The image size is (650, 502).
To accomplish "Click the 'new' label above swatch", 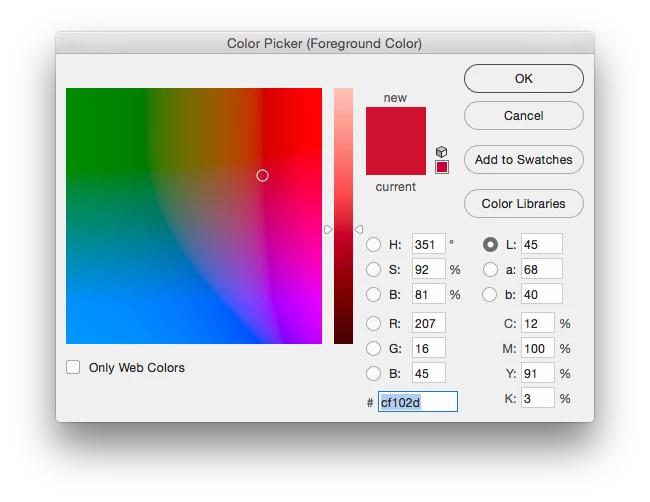I will click(395, 98).
